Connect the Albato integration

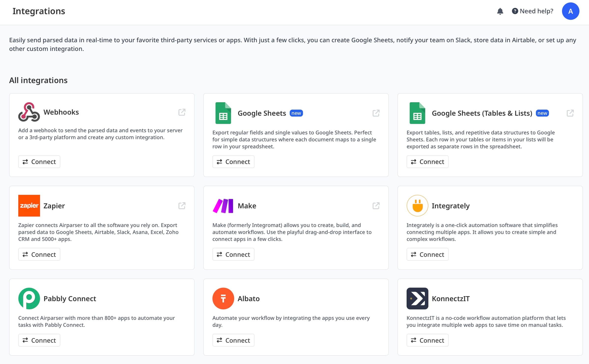233,340
